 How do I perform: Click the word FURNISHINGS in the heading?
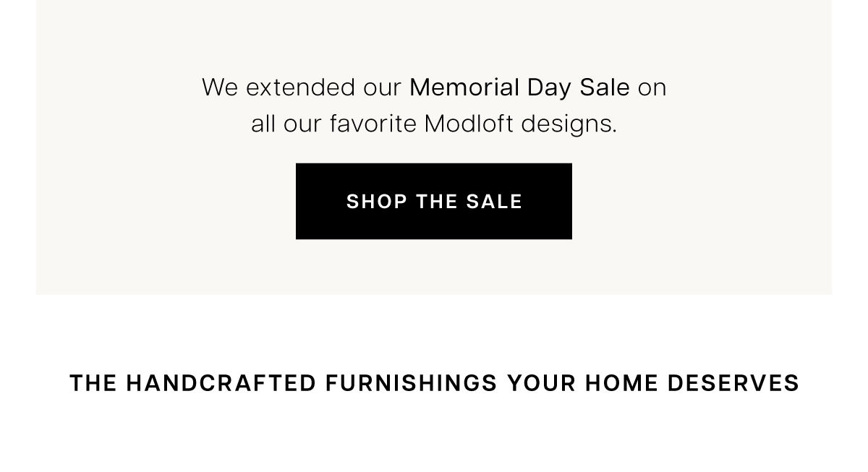pos(412,383)
